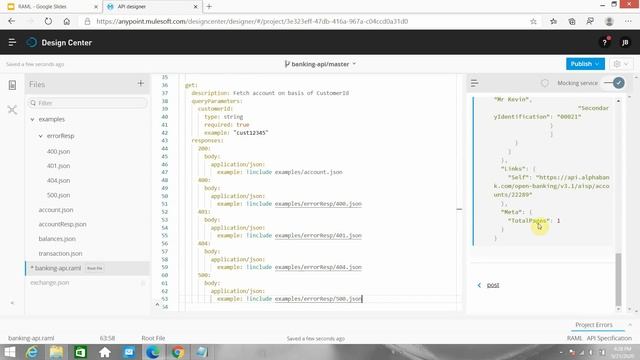Open a new browser tab

[x=209, y=7]
